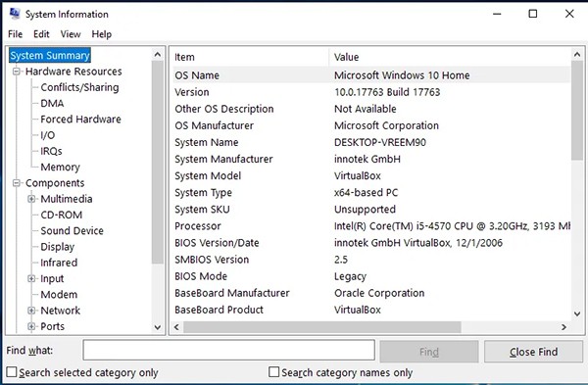Screen dimensions: 588x385
Task: Select the OS Manufacturer row
Action: 371,125
